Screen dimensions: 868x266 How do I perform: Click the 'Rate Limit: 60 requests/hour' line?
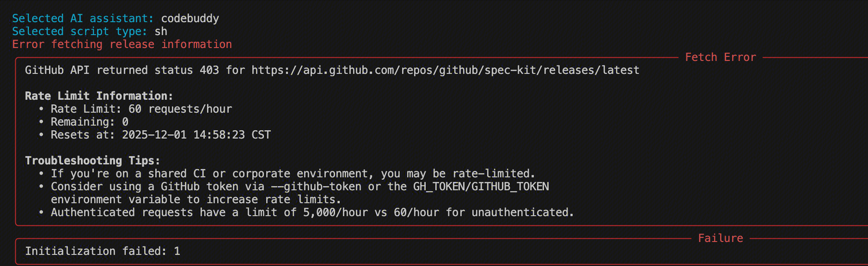(x=141, y=109)
